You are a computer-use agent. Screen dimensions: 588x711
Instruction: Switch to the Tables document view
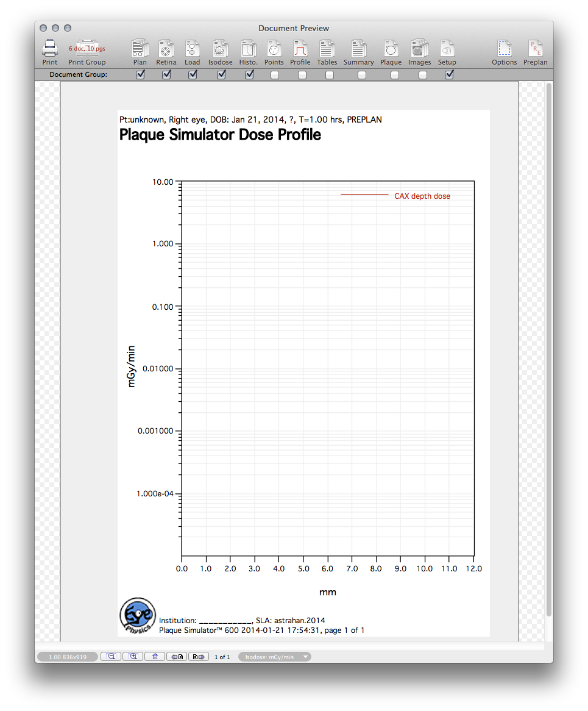pyautogui.click(x=327, y=49)
